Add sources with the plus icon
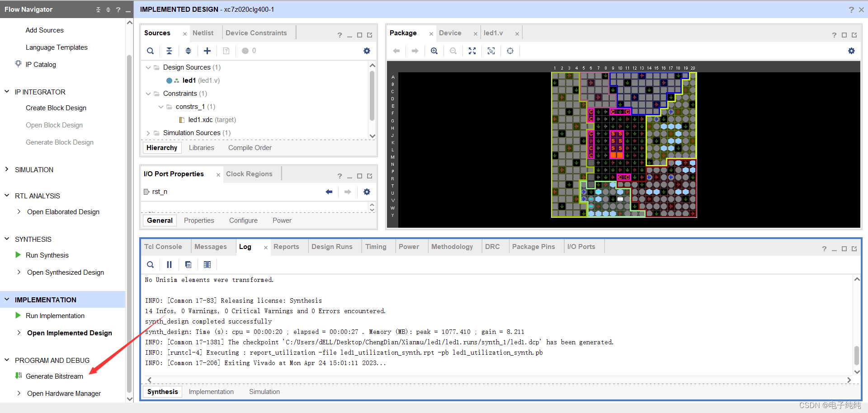Screen dimensions: 868x413 [207, 51]
